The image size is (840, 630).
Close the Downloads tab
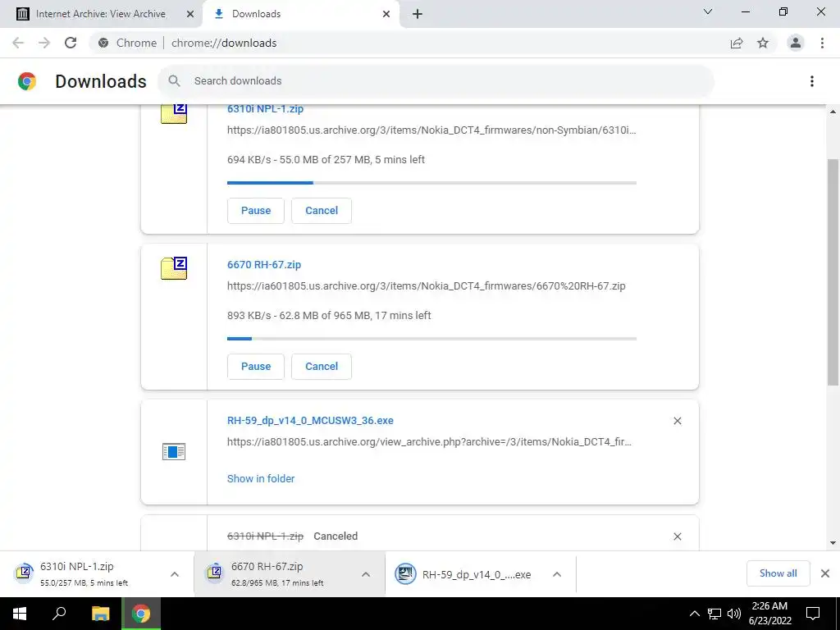click(x=386, y=14)
